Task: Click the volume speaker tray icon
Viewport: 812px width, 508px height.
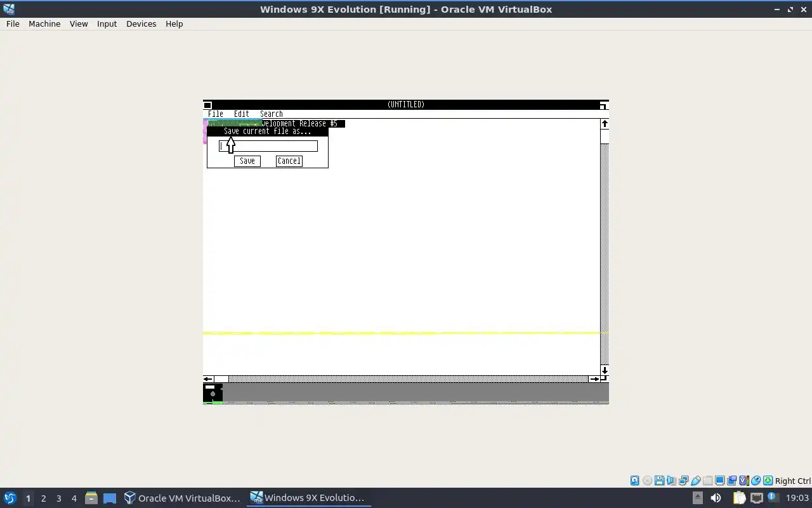Action: click(x=716, y=498)
